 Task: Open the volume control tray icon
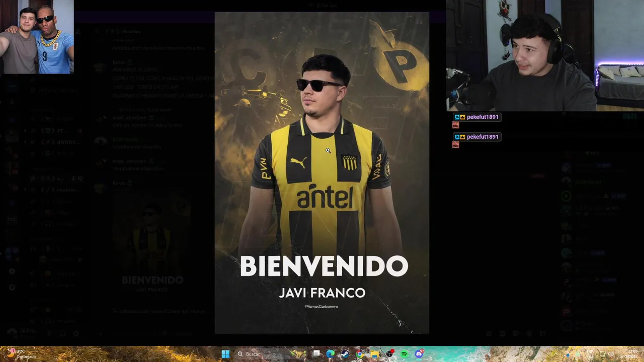tap(611, 354)
